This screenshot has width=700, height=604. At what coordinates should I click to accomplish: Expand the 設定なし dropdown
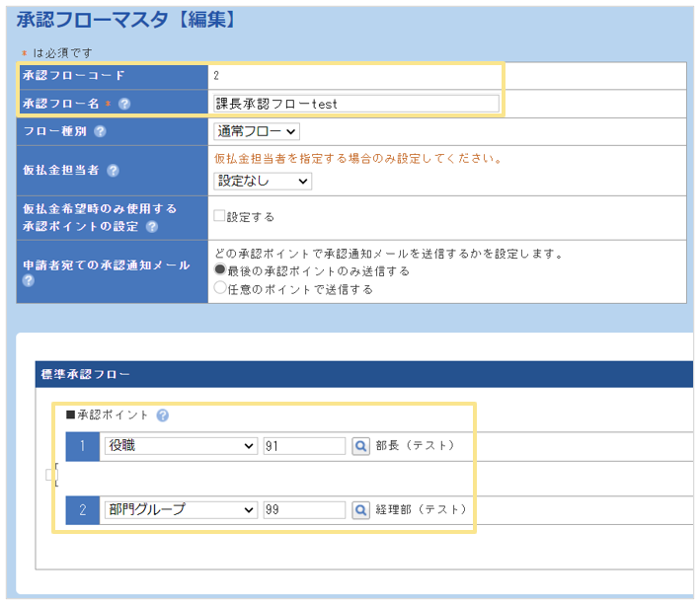point(263,181)
